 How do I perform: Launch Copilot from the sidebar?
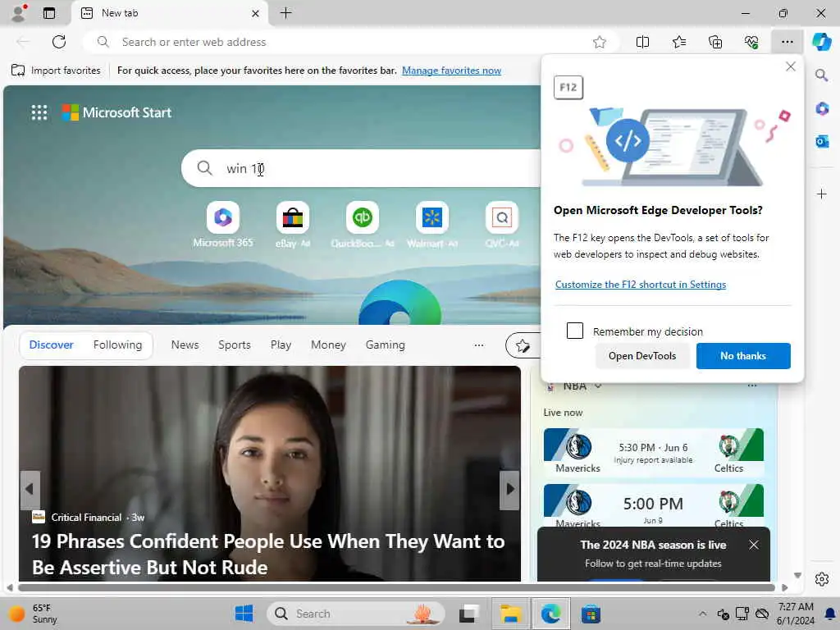pyautogui.click(x=822, y=42)
